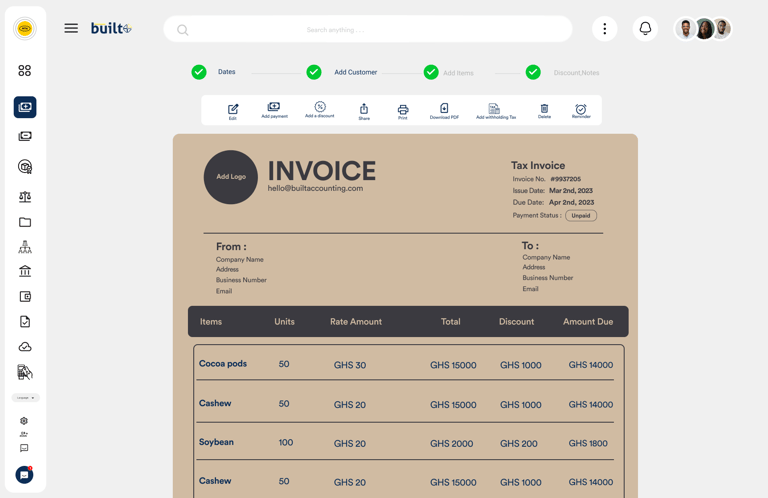Open the cloud sync icon in the sidebar
This screenshot has width=768, height=498.
pyautogui.click(x=25, y=347)
